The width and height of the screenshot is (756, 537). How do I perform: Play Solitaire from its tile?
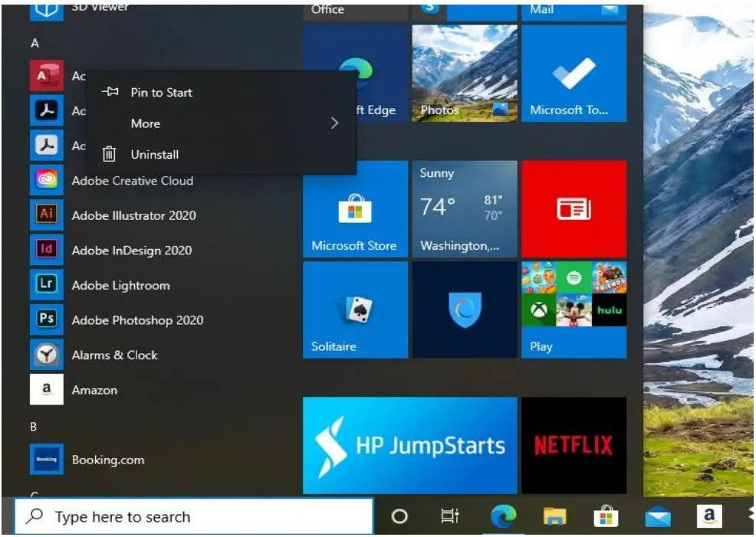[355, 309]
